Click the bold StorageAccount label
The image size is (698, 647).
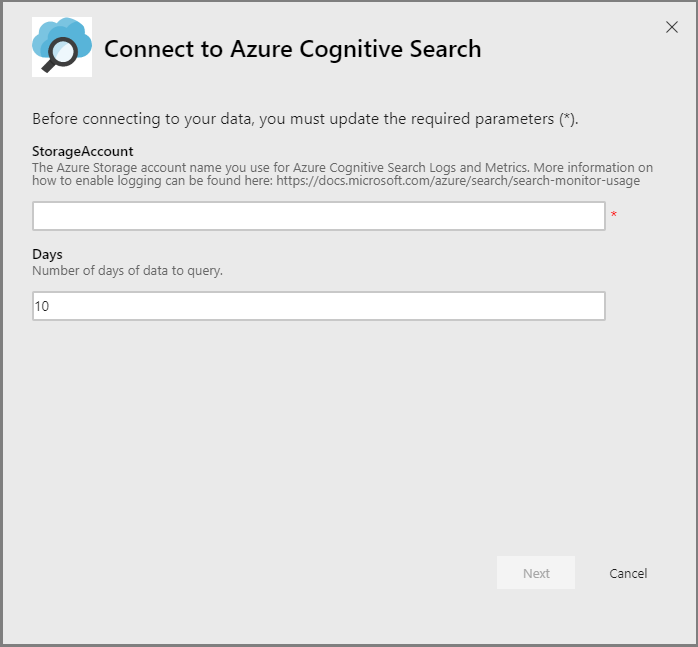pos(83,151)
